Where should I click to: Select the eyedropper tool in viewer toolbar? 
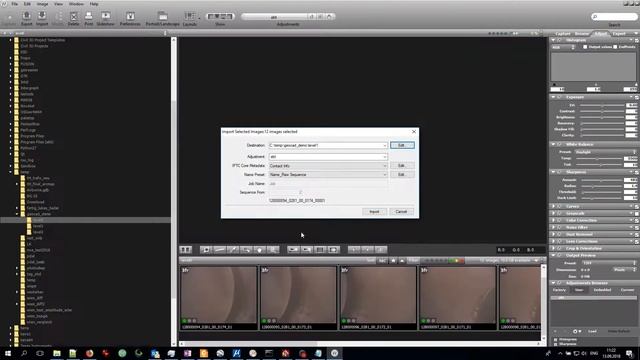click(233, 249)
